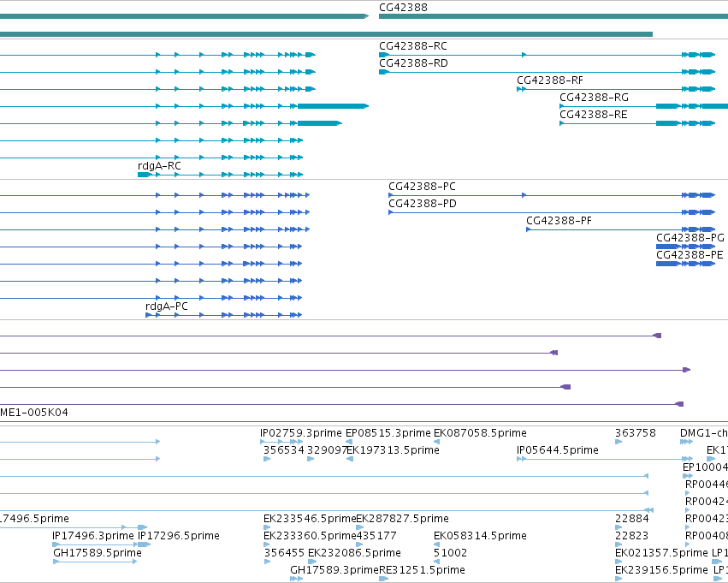Click the RE31251.5prime label

point(422,570)
